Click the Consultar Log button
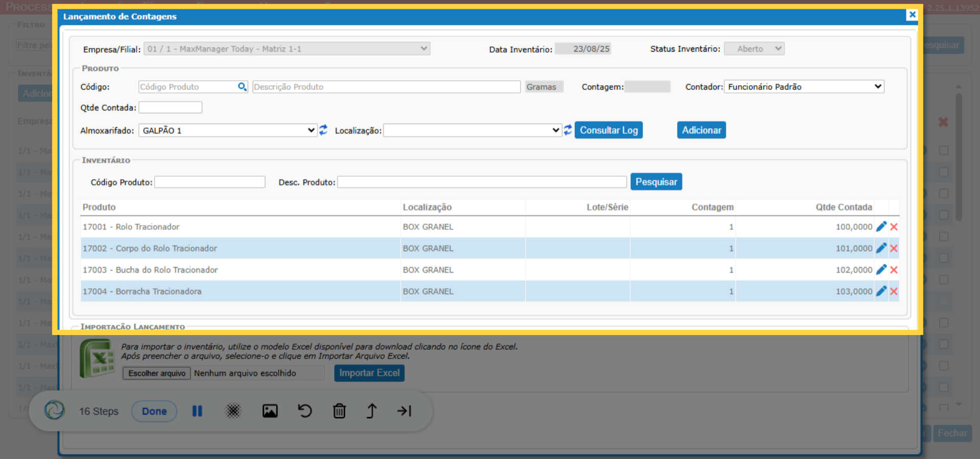Viewport: 980px width, 459px height. (608, 130)
